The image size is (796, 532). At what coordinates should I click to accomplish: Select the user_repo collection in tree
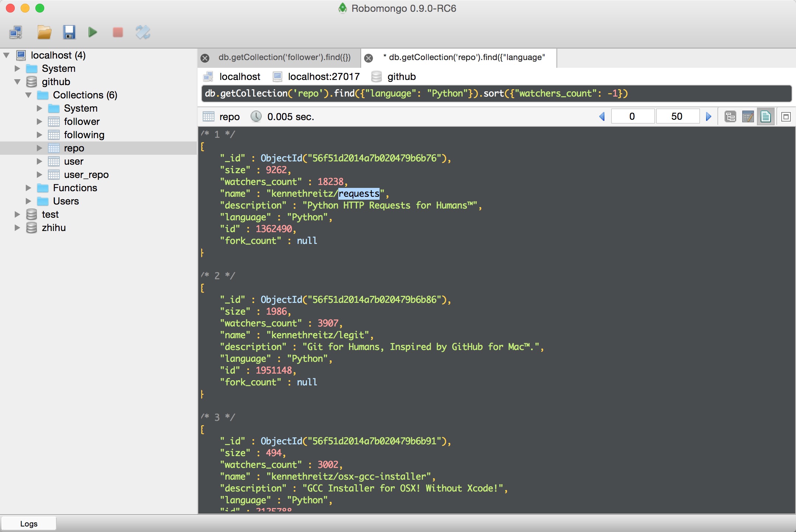pyautogui.click(x=86, y=175)
